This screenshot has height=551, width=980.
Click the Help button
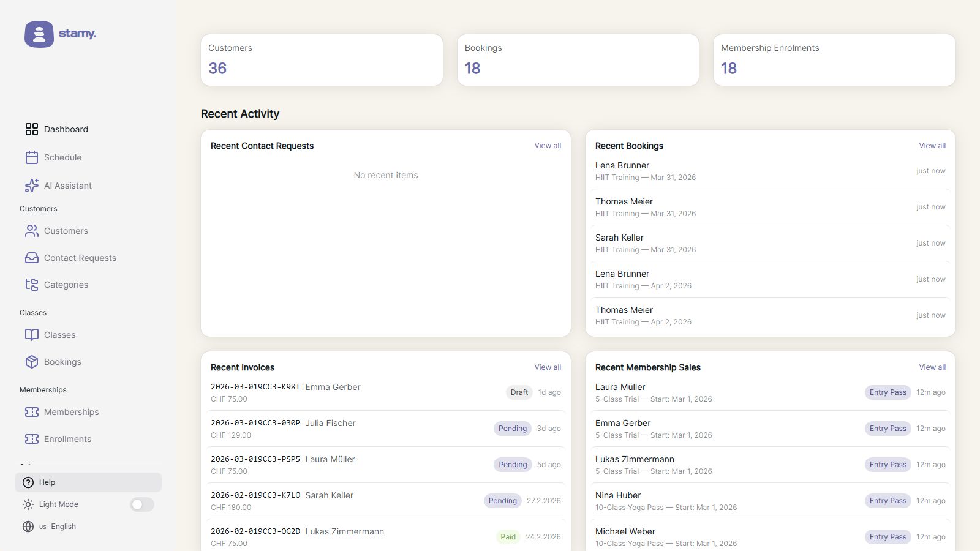pos(88,482)
